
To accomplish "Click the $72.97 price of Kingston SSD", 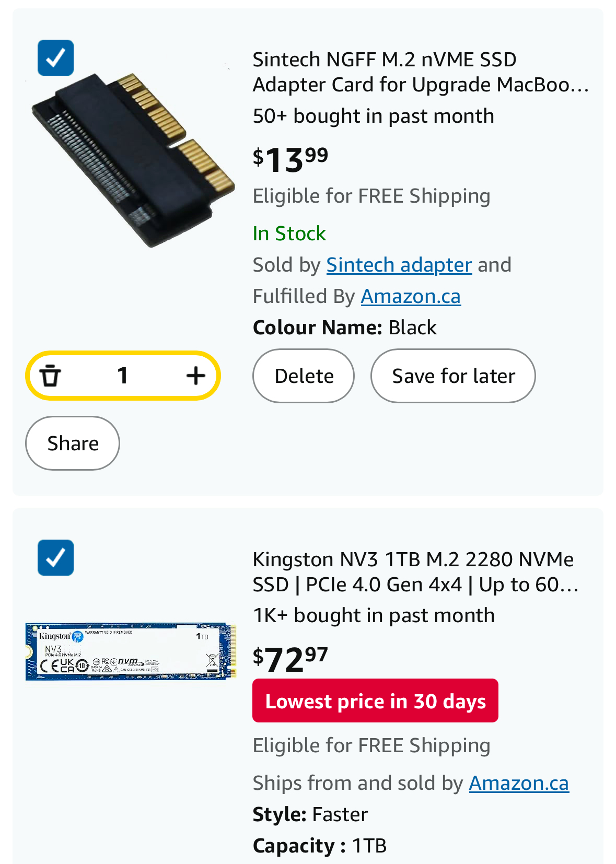I will (x=290, y=659).
